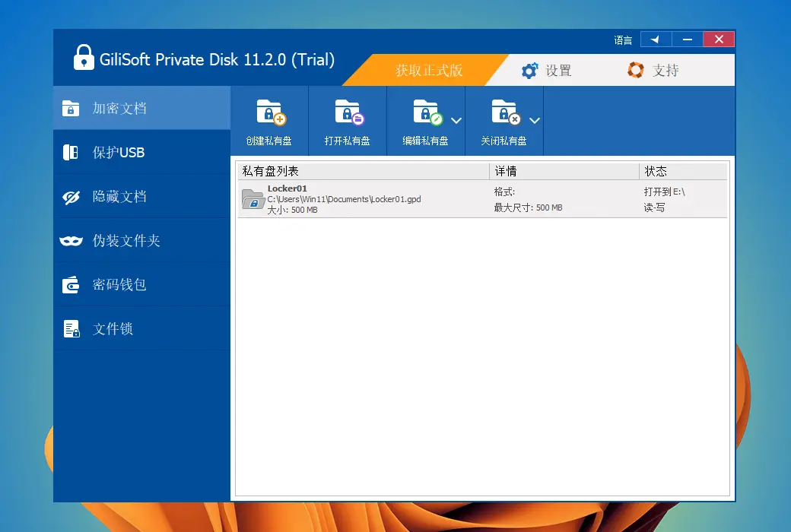Click the padlock logo beside GiliSoft title

pos(84,57)
